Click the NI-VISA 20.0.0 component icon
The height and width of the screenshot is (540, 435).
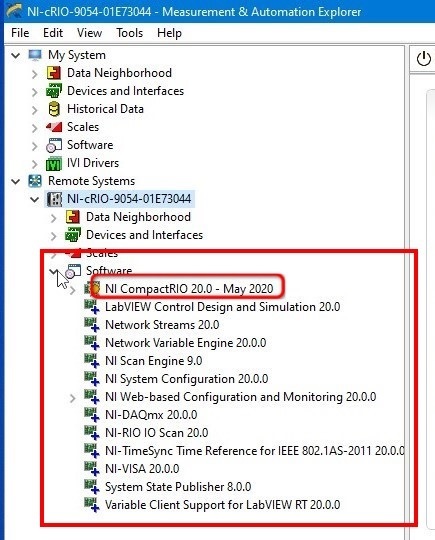click(92, 469)
